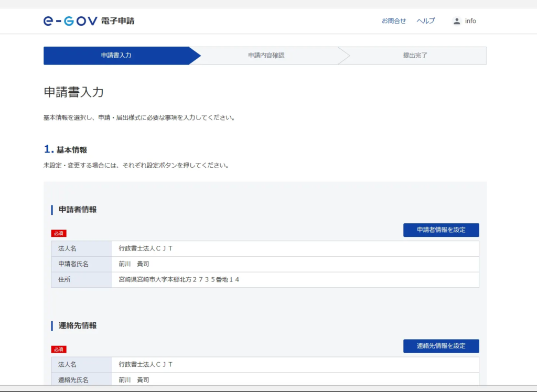Image resolution: width=537 pixels, height=392 pixels.
Task: Click the 申請者情報 section heading
Action: click(78, 210)
